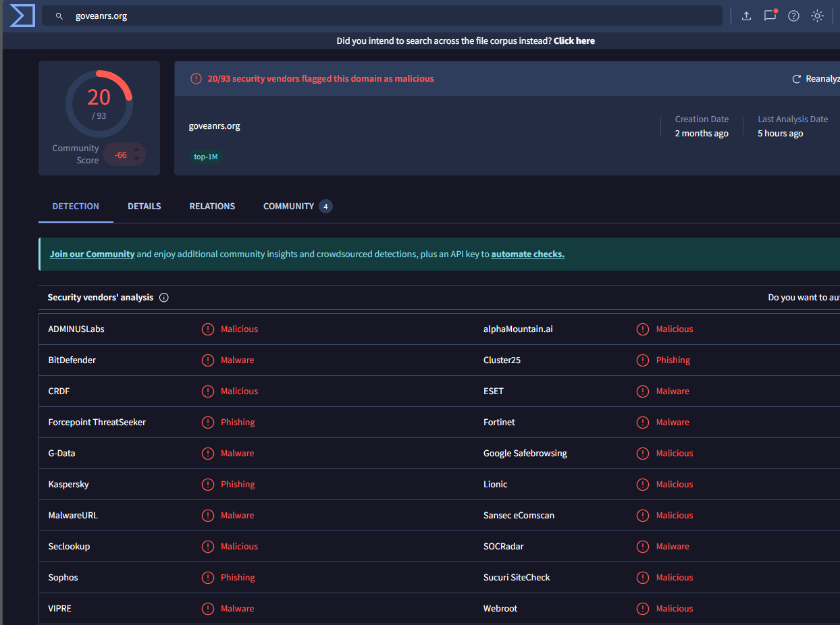Open the file upload icon
The height and width of the screenshot is (625, 840).
tap(746, 16)
